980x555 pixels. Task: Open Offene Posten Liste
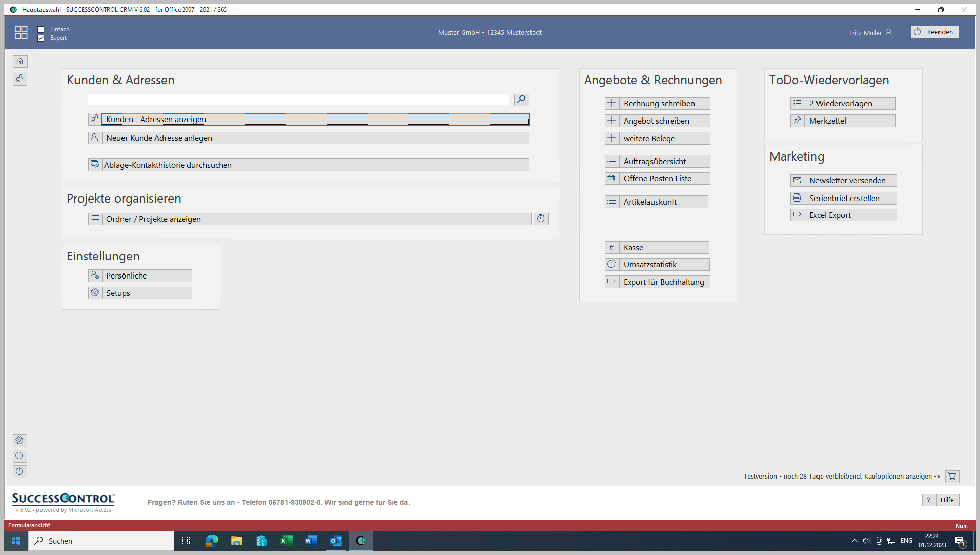pos(658,178)
